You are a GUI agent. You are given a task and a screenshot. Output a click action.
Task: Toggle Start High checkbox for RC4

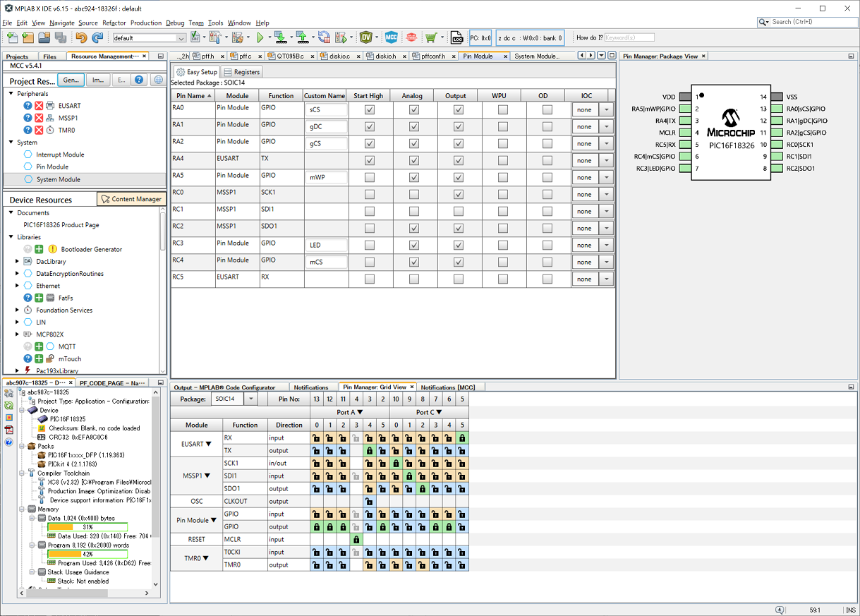point(369,262)
